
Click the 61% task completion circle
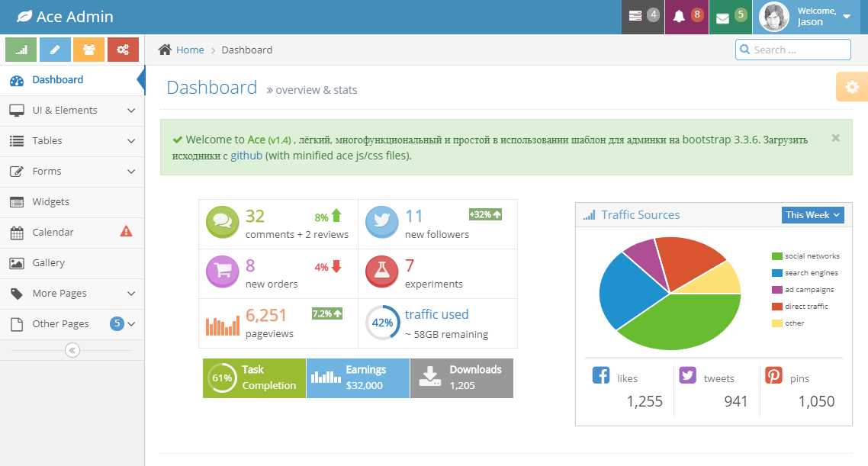click(222, 378)
